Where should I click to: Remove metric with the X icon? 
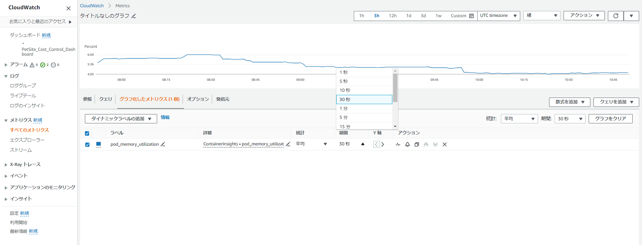click(x=445, y=144)
